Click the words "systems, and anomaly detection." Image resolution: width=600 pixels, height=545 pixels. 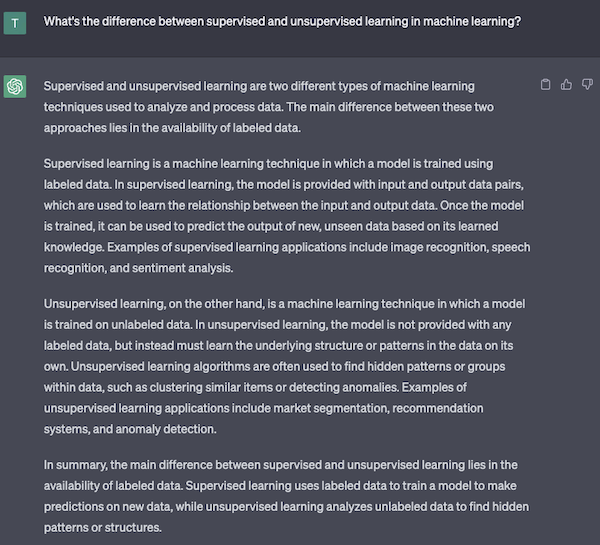[x=130, y=429]
